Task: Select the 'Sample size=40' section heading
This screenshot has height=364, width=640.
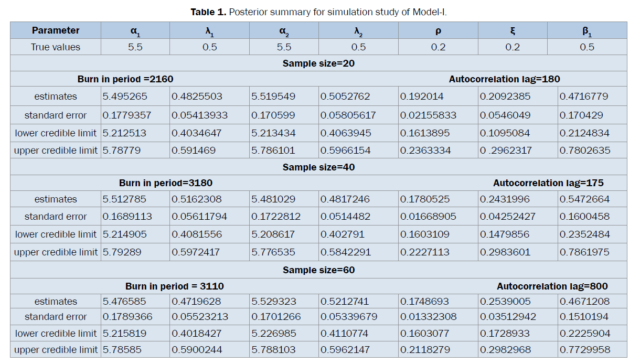Action: 318,167
